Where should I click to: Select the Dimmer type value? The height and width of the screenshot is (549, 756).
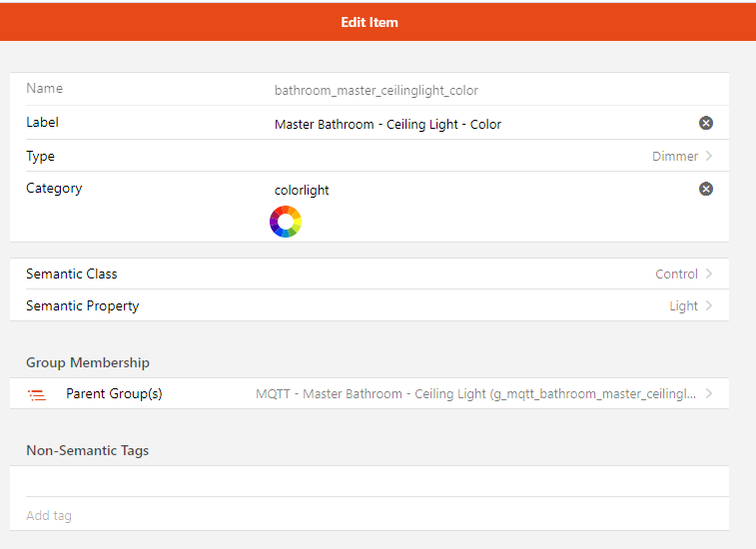pyautogui.click(x=674, y=156)
